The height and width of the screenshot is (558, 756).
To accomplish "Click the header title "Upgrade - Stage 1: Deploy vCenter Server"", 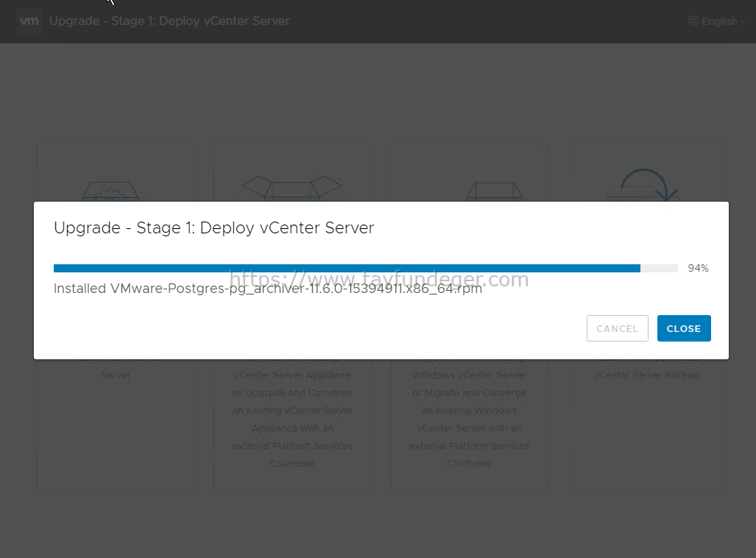I will (x=169, y=21).
